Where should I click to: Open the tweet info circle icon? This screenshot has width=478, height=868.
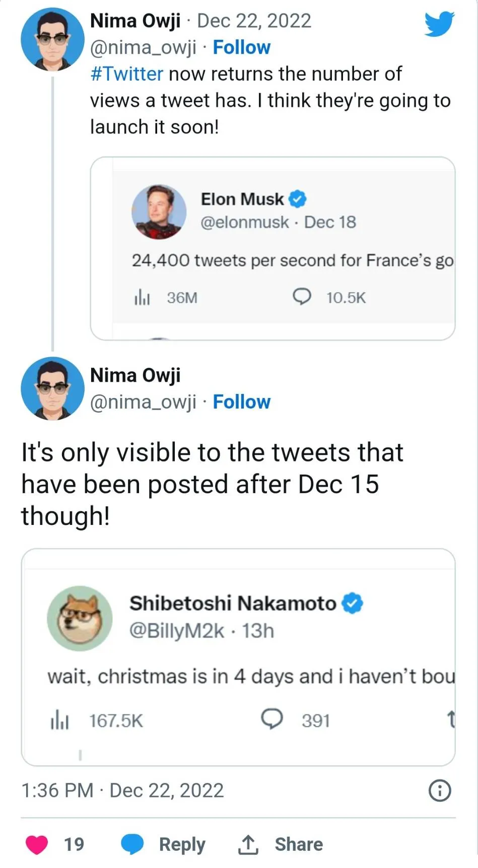pyautogui.click(x=440, y=790)
